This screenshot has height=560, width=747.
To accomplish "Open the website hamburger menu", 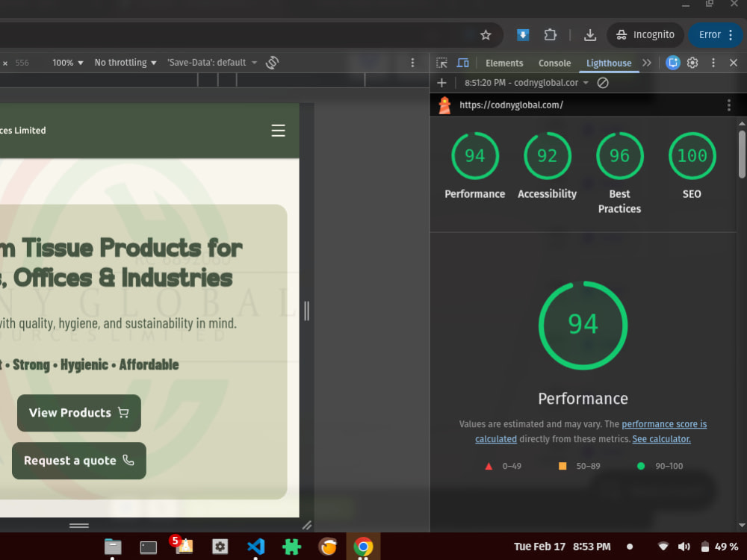I will (x=278, y=131).
